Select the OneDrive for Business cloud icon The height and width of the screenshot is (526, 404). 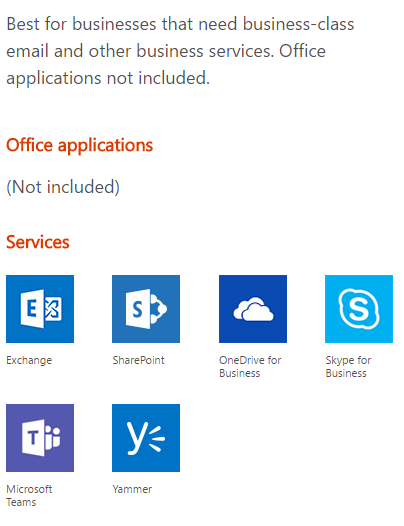point(253,309)
